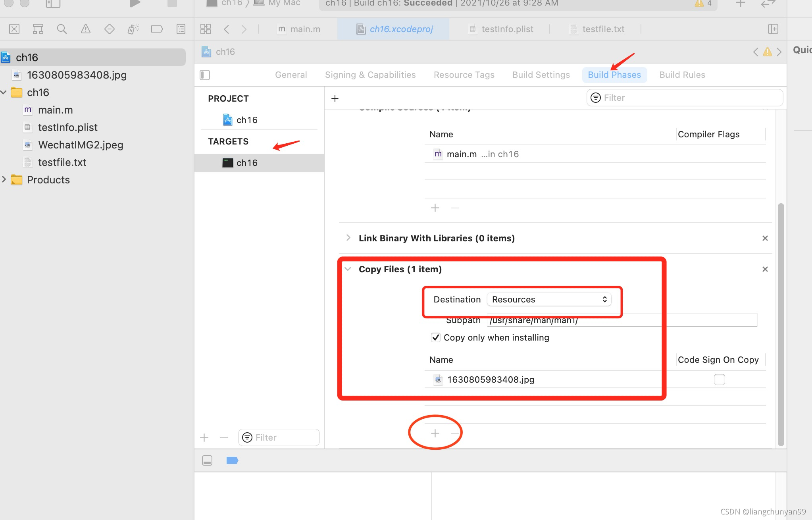Switch to the Build Settings tab

pyautogui.click(x=541, y=75)
